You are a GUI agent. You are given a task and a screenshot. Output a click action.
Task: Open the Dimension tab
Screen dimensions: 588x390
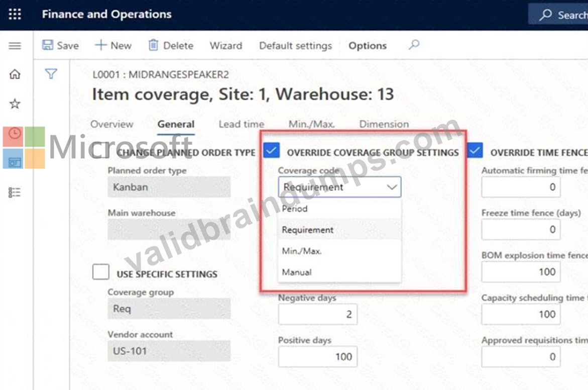pos(384,124)
